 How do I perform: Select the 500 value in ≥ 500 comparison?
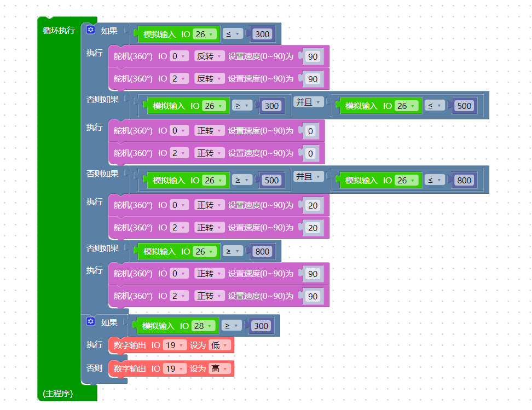pos(271,180)
